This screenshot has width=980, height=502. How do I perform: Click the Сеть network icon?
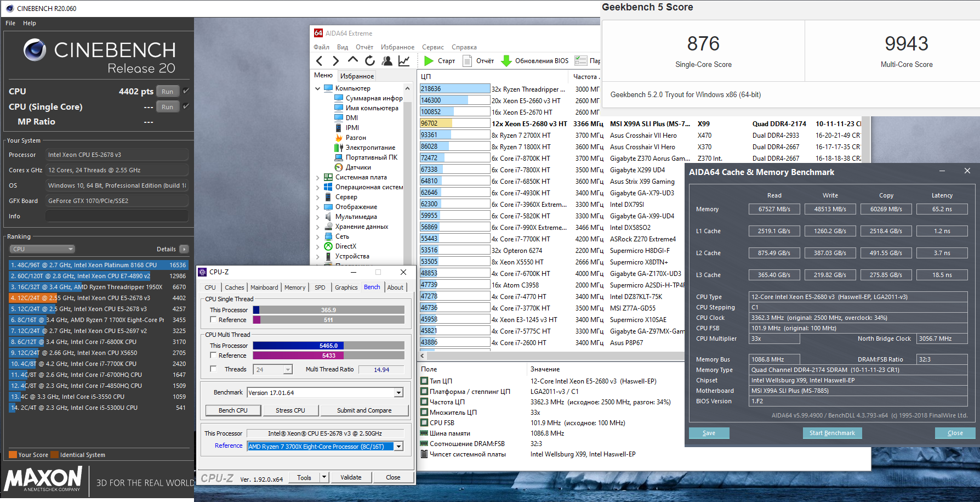pos(328,236)
